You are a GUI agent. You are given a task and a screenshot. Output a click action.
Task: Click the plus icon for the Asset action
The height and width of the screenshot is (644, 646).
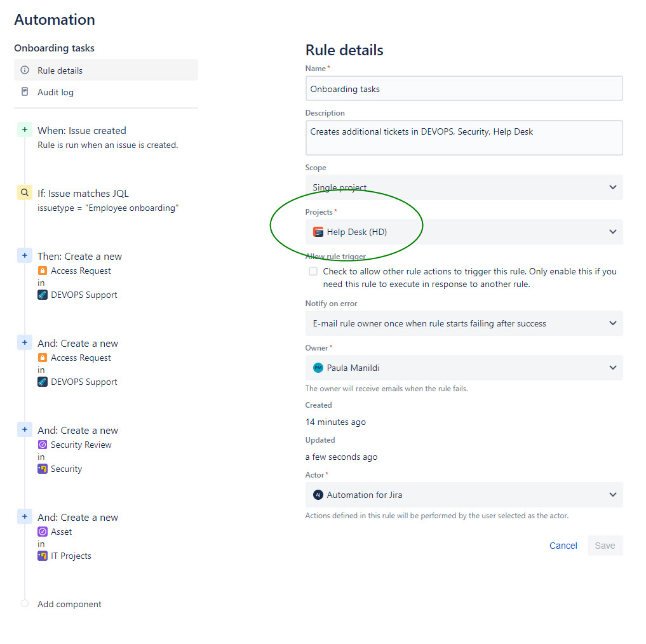point(25,516)
